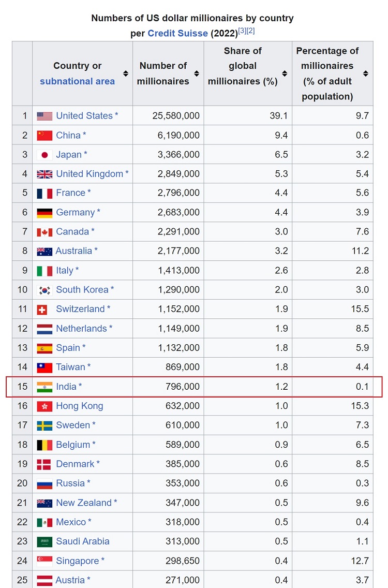Image resolution: width=388 pixels, height=588 pixels.
Task: Open the Taiwan country link
Action: click(70, 367)
